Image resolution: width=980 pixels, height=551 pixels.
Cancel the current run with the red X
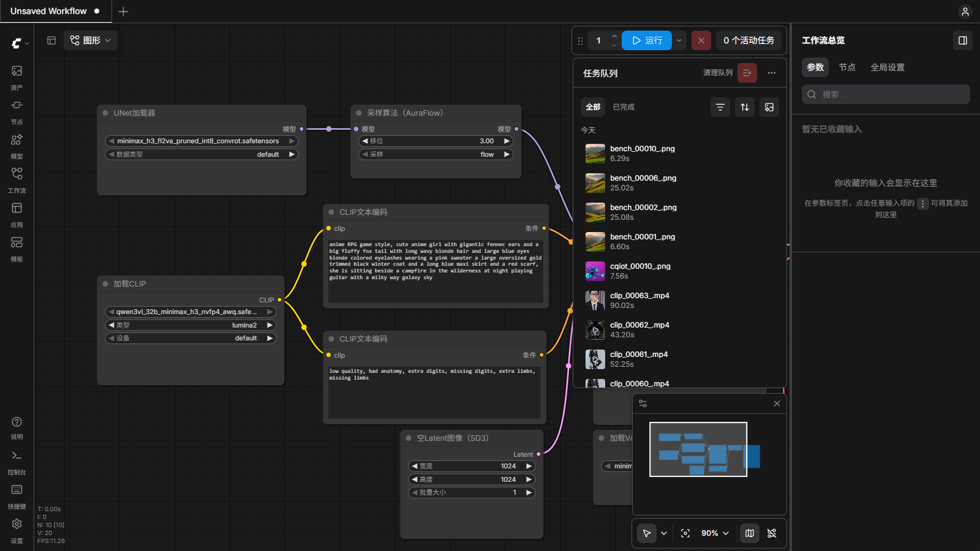click(x=701, y=40)
